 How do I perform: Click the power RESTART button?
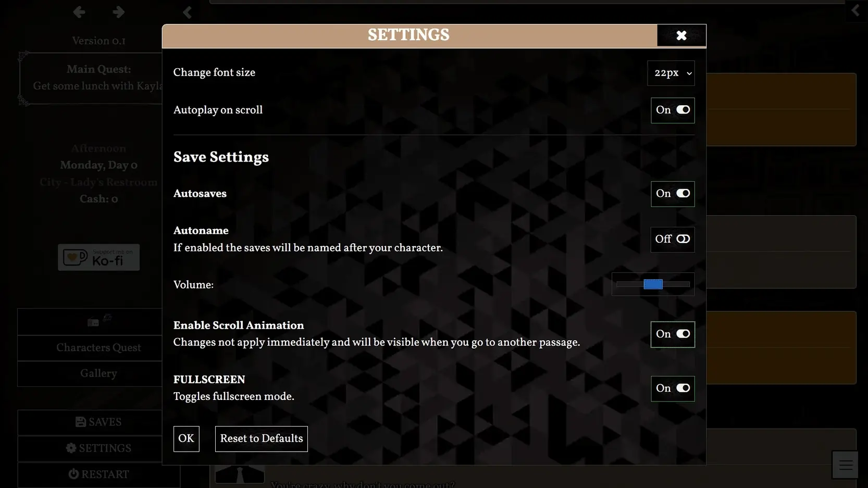click(98, 474)
